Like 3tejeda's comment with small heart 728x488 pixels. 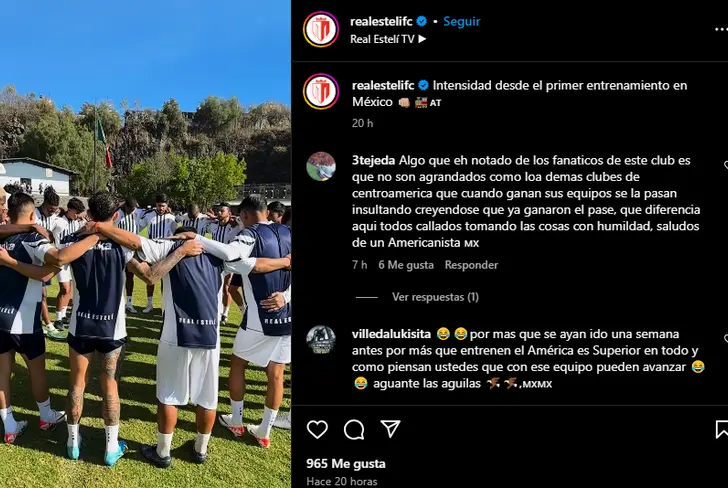[725, 165]
